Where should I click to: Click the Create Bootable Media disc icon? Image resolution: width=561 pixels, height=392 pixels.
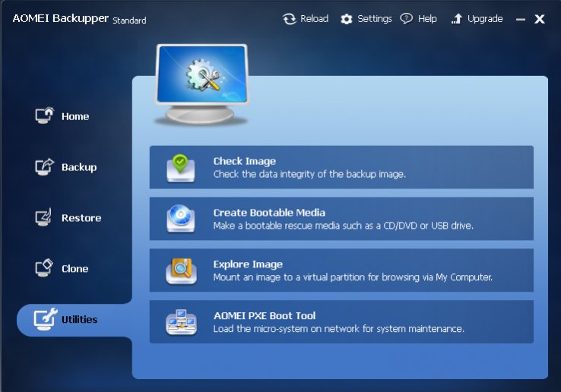click(181, 219)
